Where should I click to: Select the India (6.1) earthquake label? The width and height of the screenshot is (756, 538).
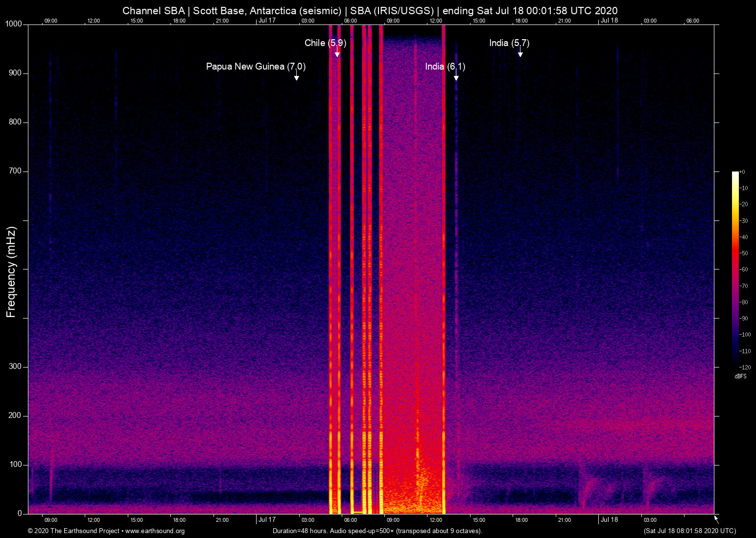[x=445, y=67]
